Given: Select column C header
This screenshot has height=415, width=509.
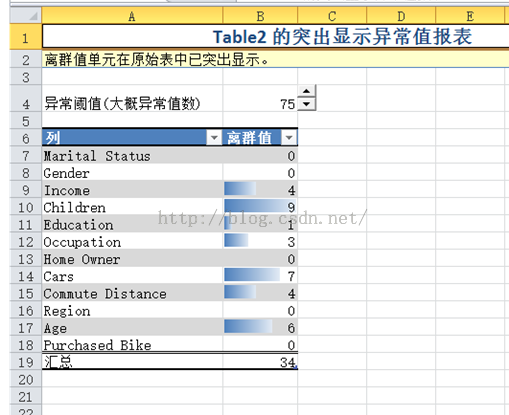Looking at the screenshot, I should click(x=332, y=16).
